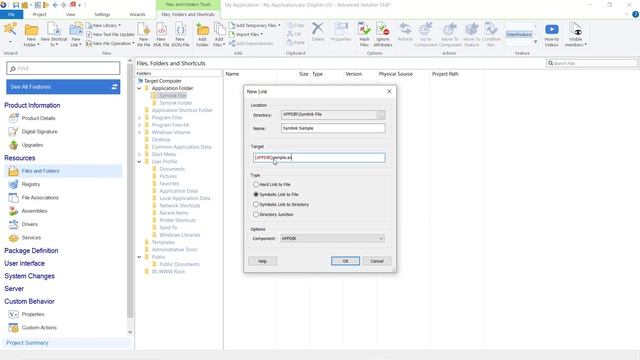Open Package Definition section

pos(31,251)
